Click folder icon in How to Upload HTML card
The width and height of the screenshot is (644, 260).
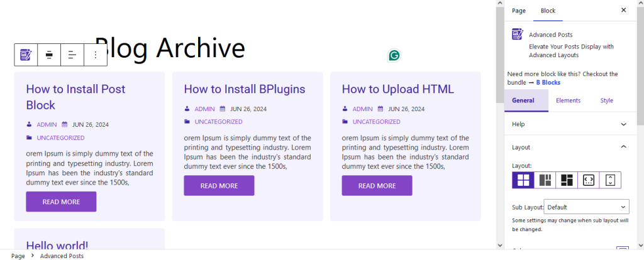pyautogui.click(x=345, y=122)
